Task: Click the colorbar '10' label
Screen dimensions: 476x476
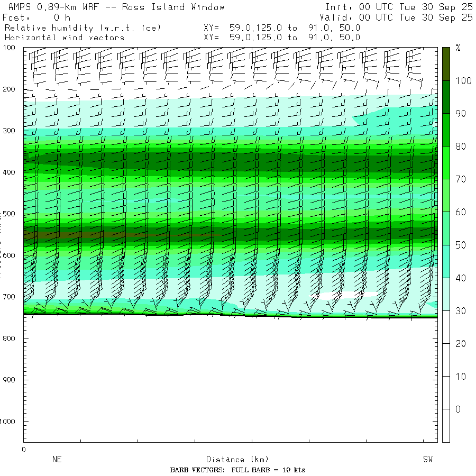Action: [461, 377]
